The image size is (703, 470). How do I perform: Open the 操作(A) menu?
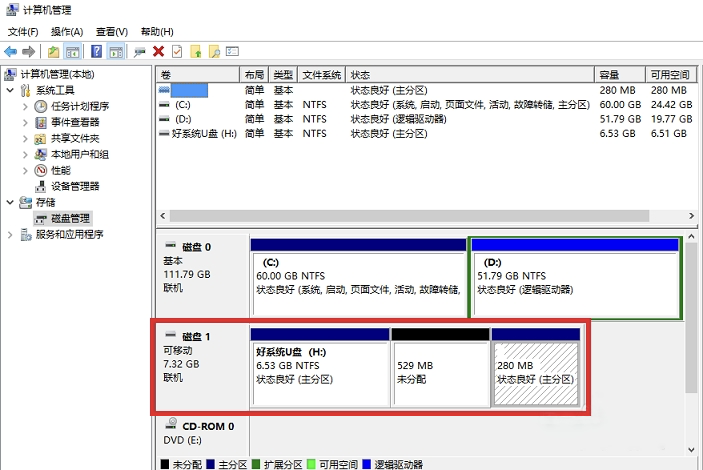tap(67, 32)
